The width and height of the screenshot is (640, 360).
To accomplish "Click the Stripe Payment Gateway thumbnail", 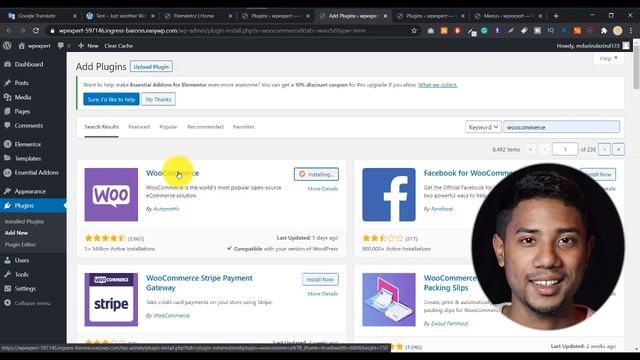I will click(111, 300).
